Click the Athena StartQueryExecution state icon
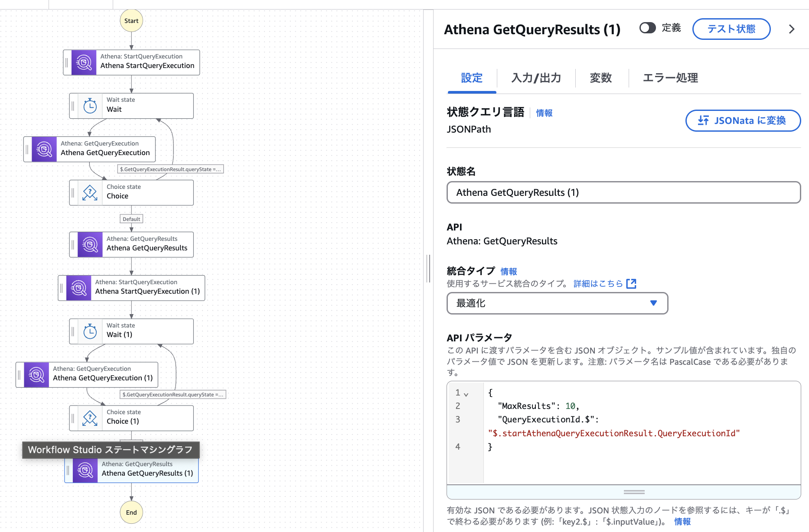Screen dimensions: 809x532 pyautogui.click(x=84, y=62)
